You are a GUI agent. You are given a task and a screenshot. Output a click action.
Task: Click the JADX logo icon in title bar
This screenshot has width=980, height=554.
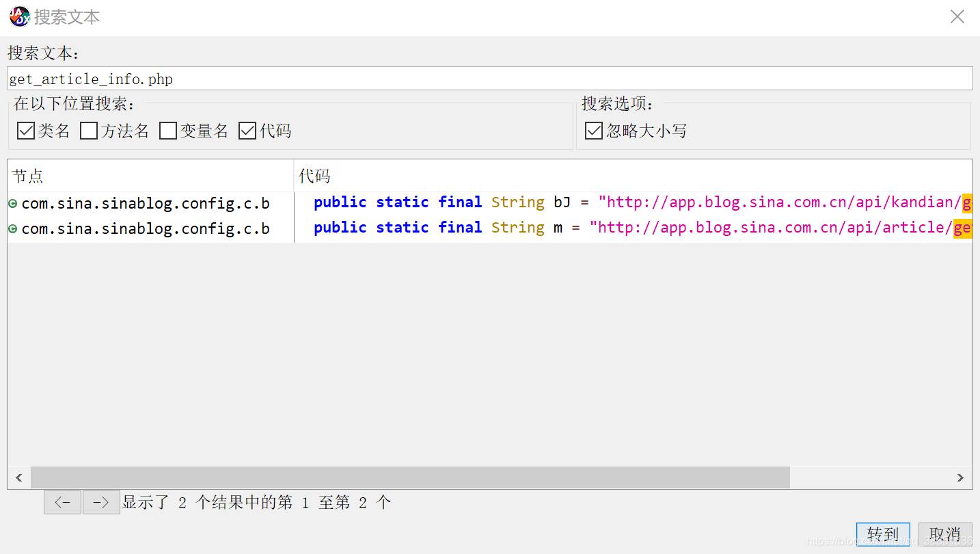point(20,16)
